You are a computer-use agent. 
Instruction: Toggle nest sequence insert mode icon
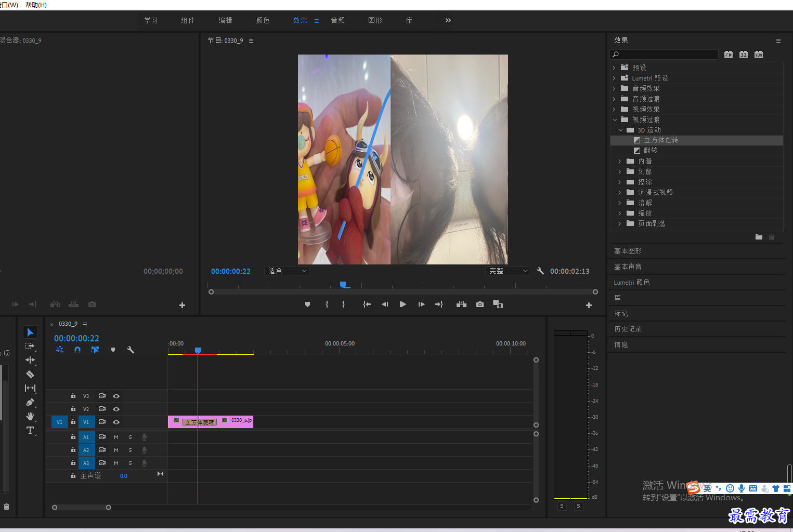[x=60, y=350]
